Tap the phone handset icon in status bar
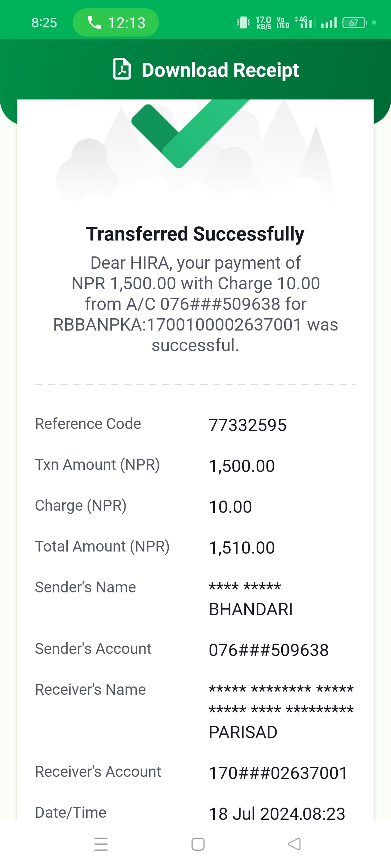 coord(94,22)
